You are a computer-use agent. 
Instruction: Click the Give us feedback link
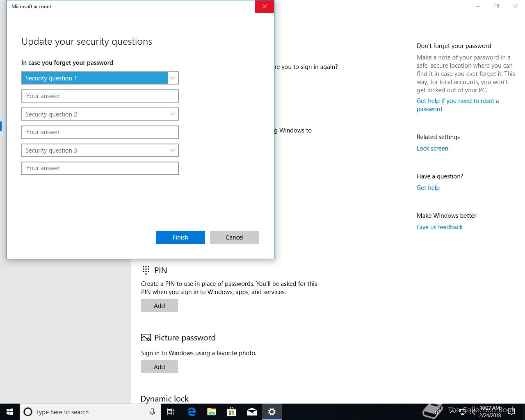(440, 227)
